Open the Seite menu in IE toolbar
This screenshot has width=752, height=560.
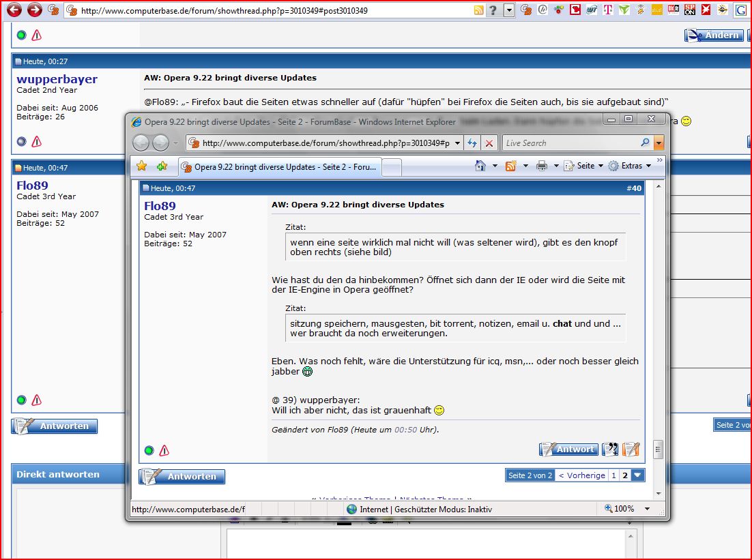point(583,166)
